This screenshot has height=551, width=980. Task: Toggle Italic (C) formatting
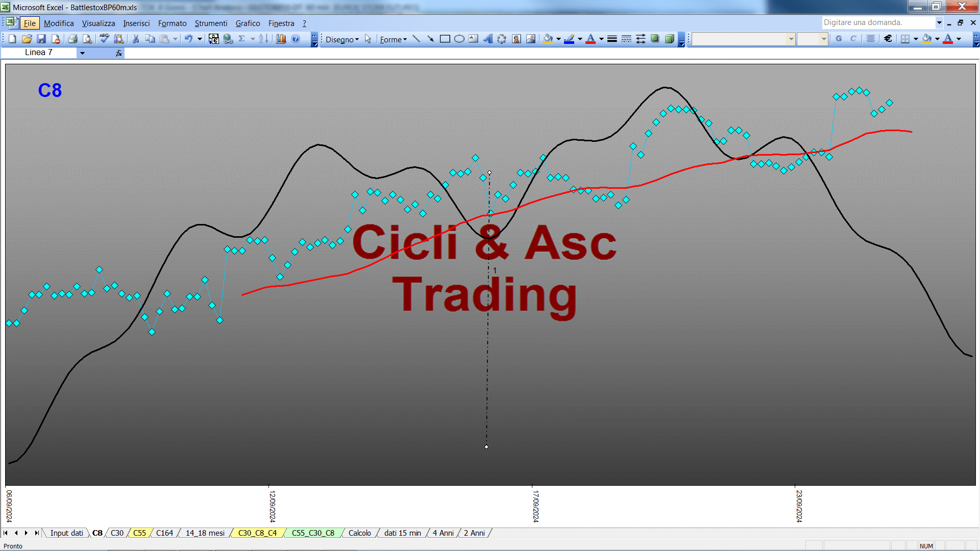tap(853, 39)
